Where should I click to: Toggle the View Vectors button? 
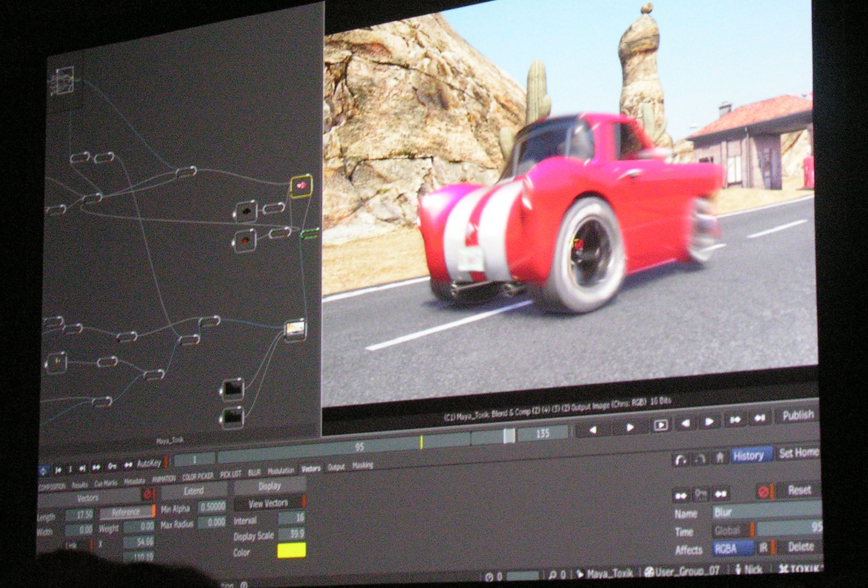(269, 503)
